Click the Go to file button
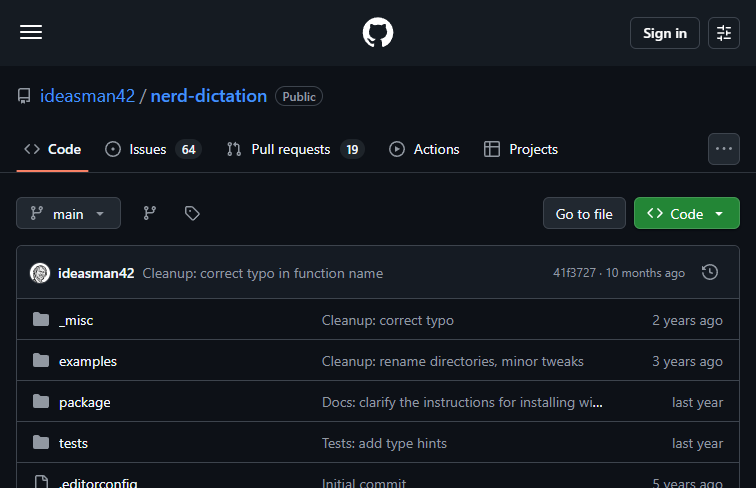756x488 pixels. (x=584, y=213)
